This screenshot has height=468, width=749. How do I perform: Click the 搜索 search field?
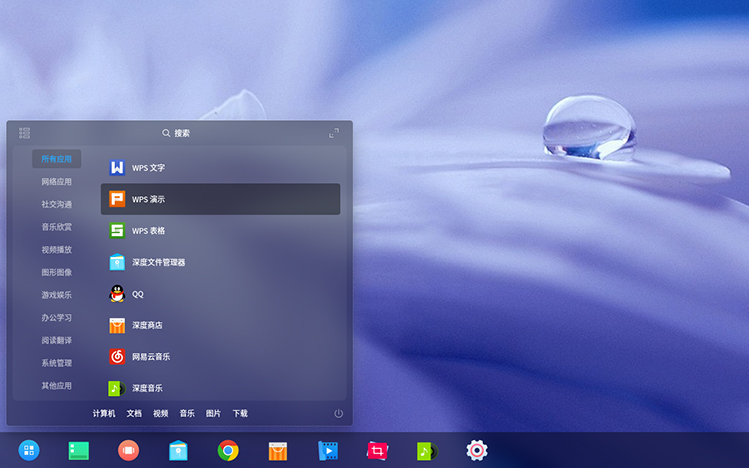[177, 133]
